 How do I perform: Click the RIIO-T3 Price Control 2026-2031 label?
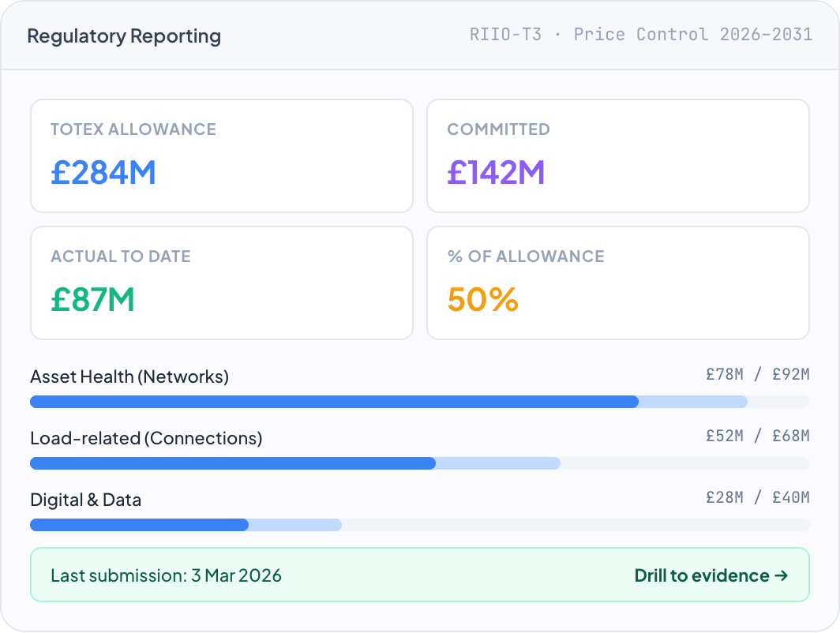[x=641, y=34]
